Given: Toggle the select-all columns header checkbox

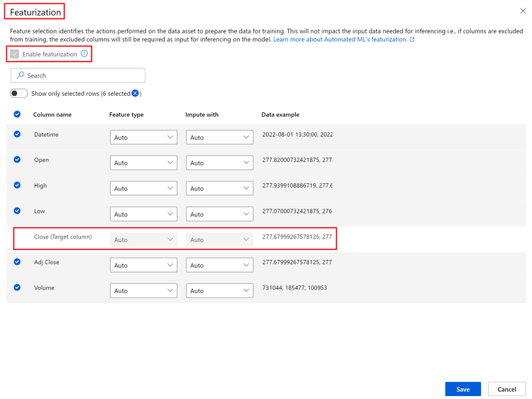Looking at the screenshot, I should tap(17, 114).
